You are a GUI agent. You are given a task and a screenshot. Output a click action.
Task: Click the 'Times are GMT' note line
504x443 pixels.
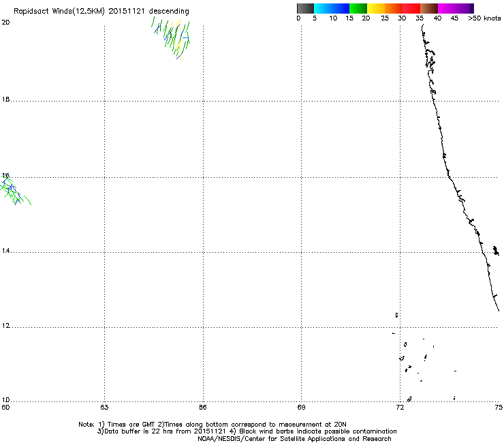212,425
